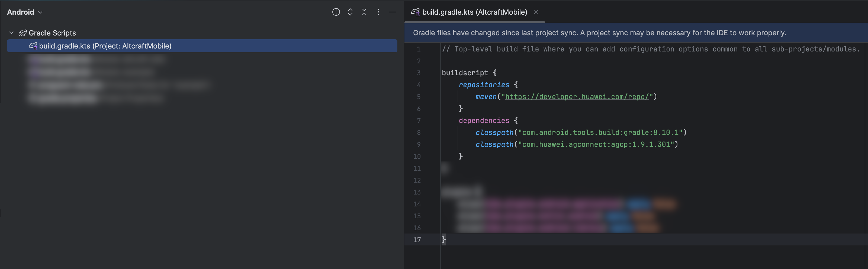This screenshot has height=269, width=868.
Task: Click the Gradle sync notification banner text
Action: point(599,33)
